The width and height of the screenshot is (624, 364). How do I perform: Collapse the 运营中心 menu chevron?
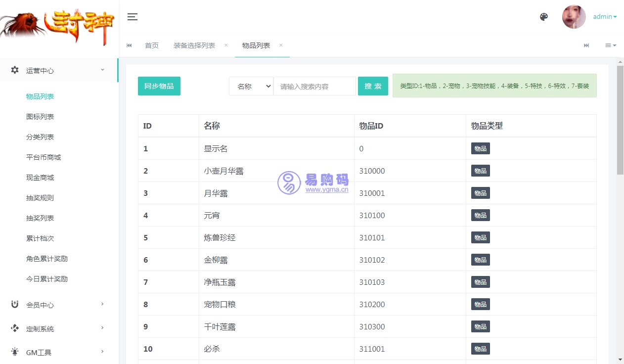[x=102, y=70]
